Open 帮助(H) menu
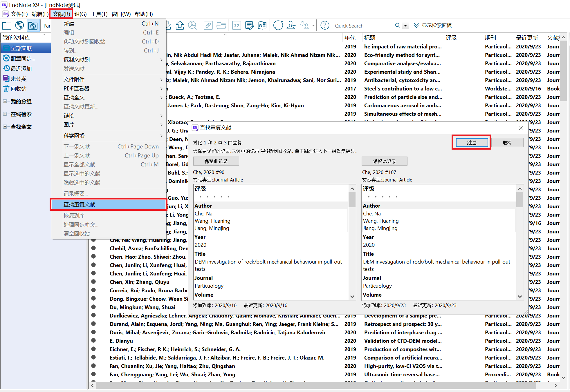This screenshot has height=392, width=570. tap(144, 14)
